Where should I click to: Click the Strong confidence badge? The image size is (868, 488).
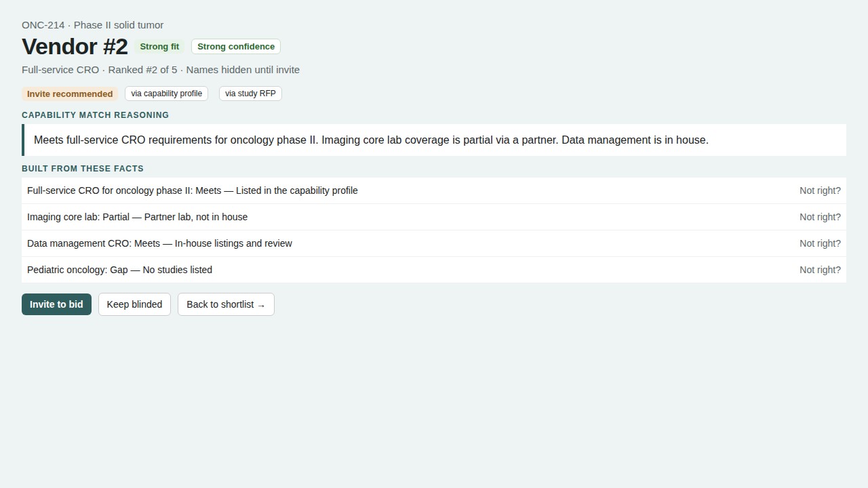pyautogui.click(x=236, y=47)
